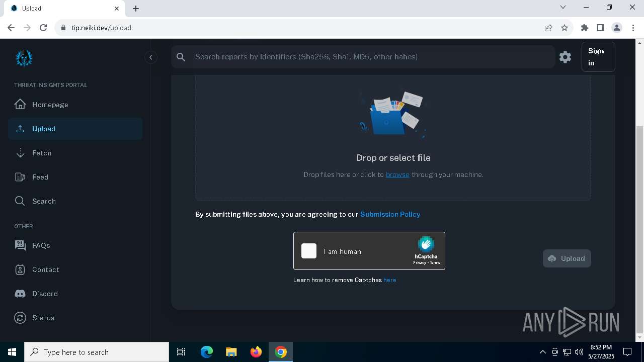The height and width of the screenshot is (362, 644).
Task: Go to Feed section
Action: pyautogui.click(x=75, y=177)
